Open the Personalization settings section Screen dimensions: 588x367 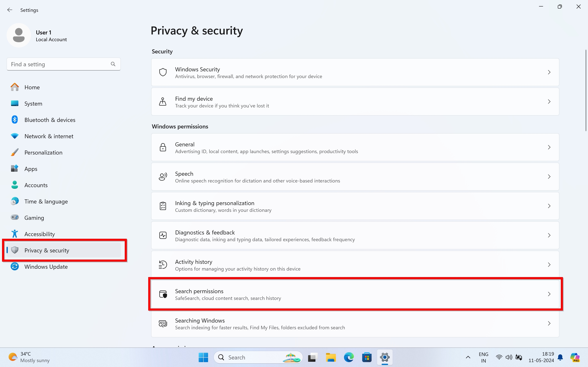pos(43,153)
